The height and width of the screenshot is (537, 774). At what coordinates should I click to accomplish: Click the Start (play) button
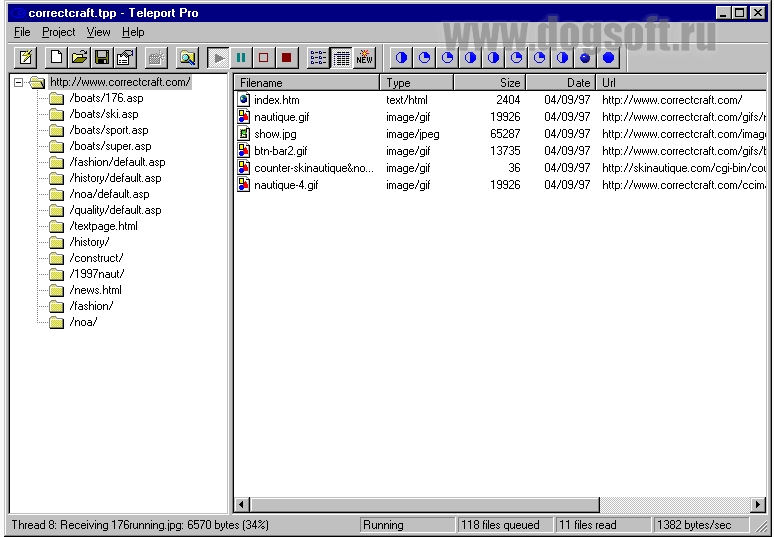218,58
